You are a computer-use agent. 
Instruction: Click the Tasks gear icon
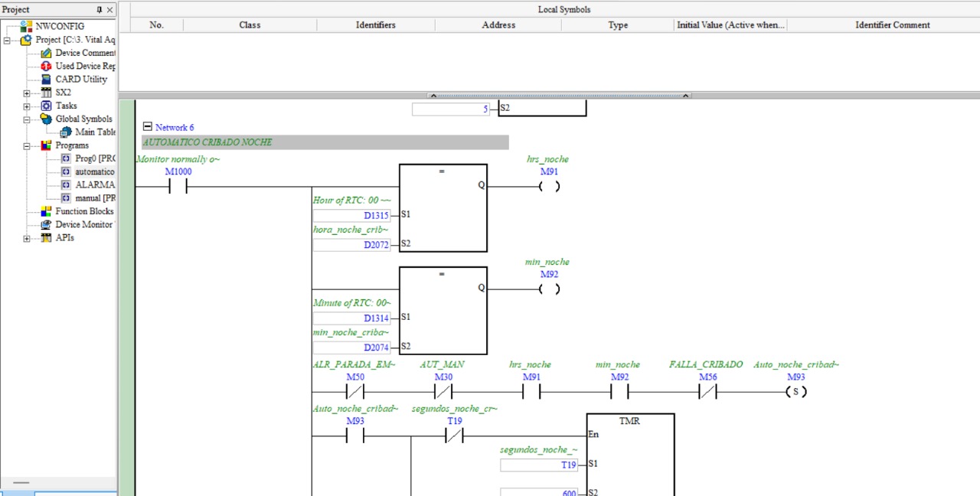46,106
